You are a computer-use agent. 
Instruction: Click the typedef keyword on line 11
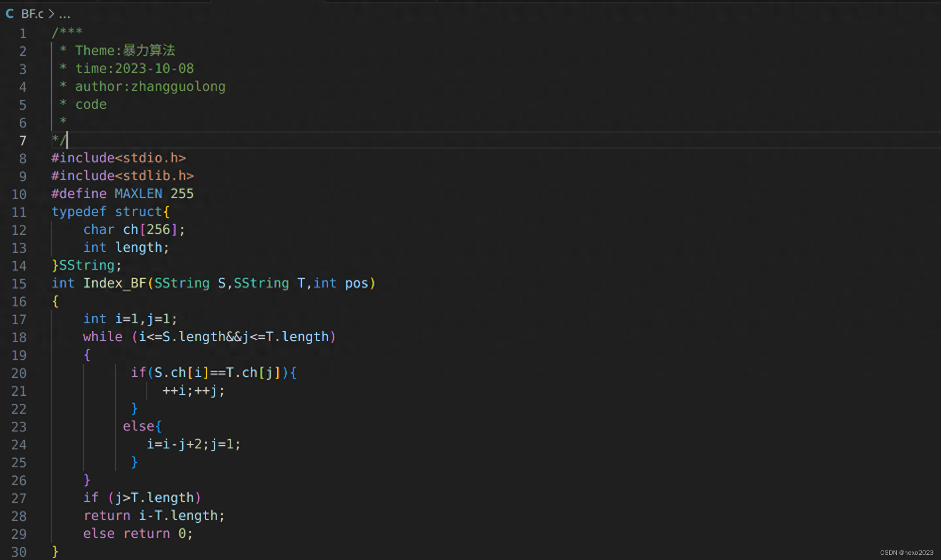79,212
